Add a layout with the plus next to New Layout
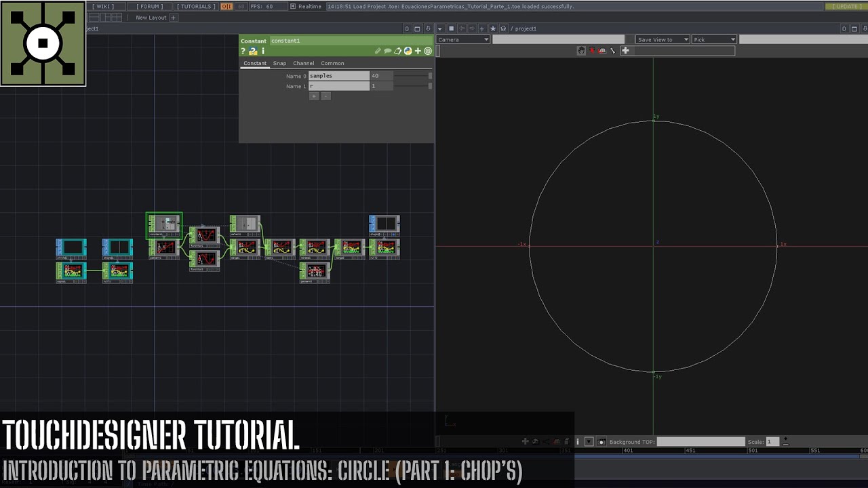Viewport: 868px width, 488px height. pyautogui.click(x=173, y=18)
